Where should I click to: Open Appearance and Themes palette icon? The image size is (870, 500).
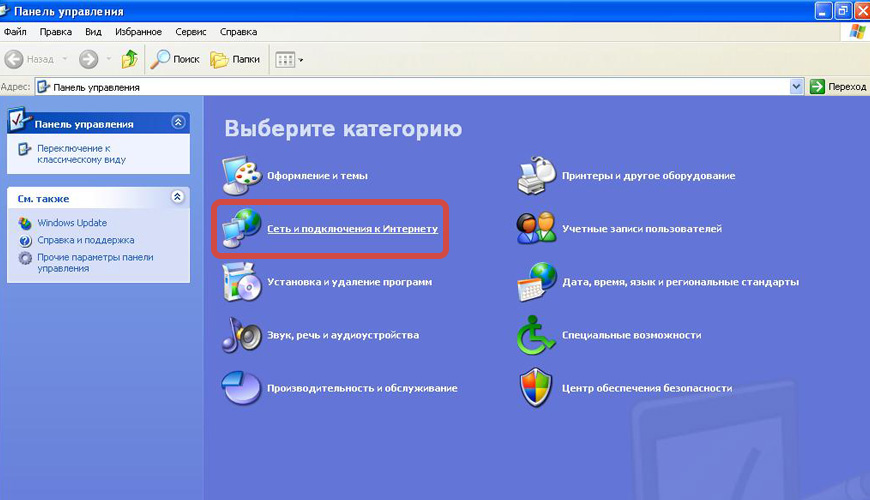coord(242,176)
